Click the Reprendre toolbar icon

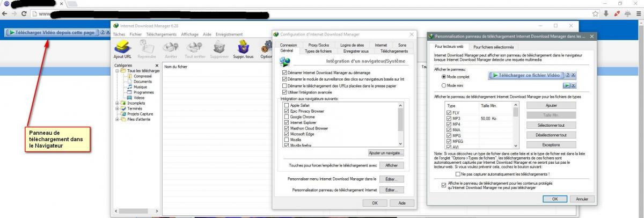(x=147, y=49)
